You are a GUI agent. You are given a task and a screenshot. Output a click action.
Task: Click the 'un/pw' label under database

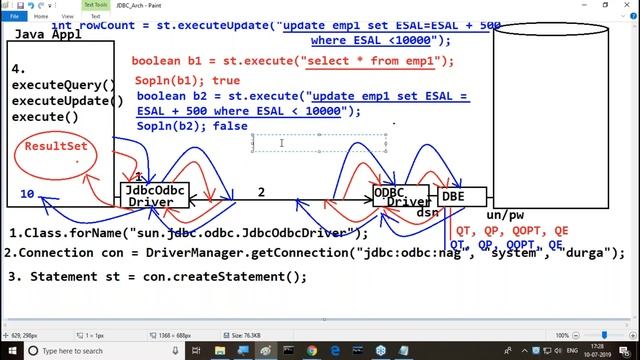(x=505, y=216)
